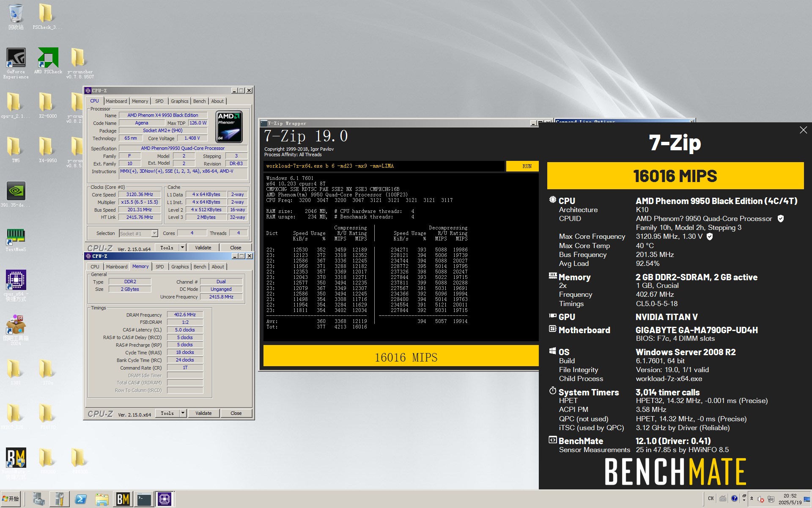Switch to the console window taskbar button
Viewport: 812px width, 508px height.
(x=144, y=499)
